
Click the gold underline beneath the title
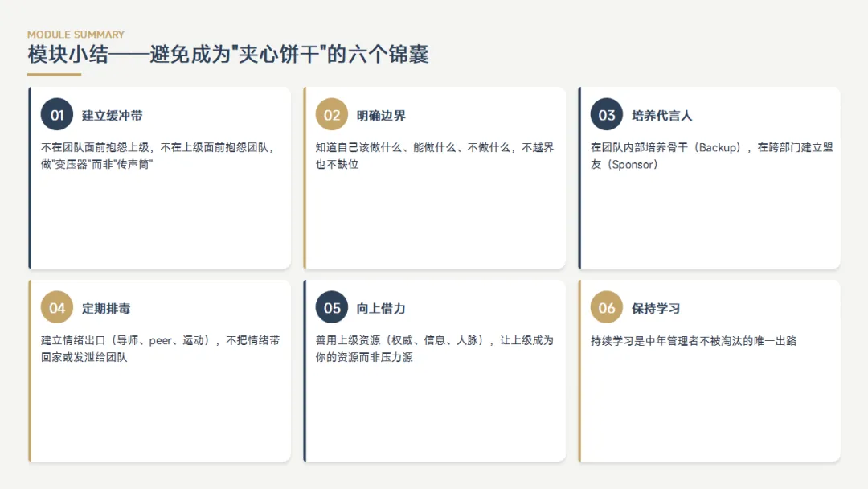[x=55, y=74]
